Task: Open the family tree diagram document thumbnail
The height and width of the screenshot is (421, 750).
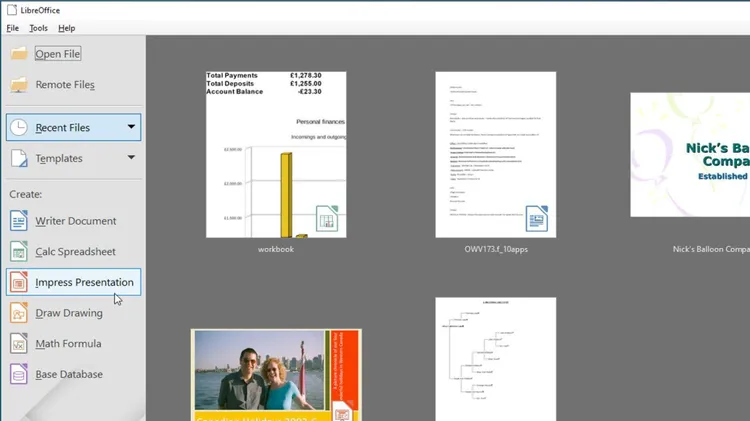Action: click(x=496, y=359)
